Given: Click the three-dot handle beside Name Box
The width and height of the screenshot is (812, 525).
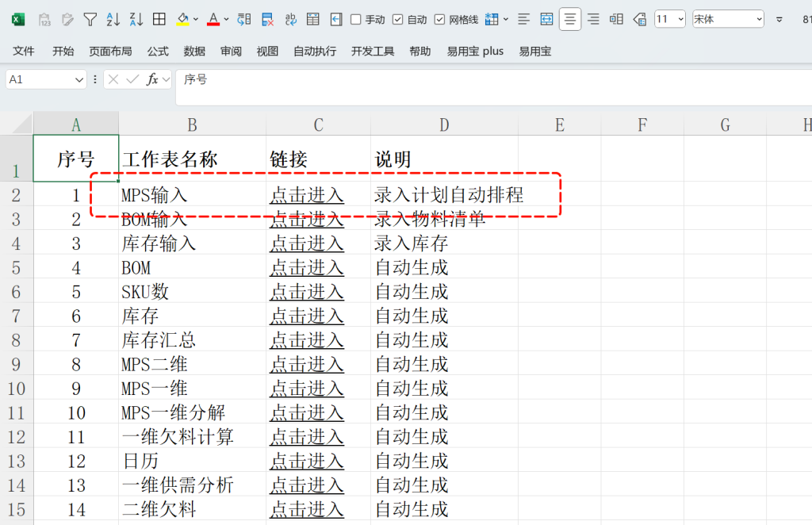Looking at the screenshot, I should point(95,79).
